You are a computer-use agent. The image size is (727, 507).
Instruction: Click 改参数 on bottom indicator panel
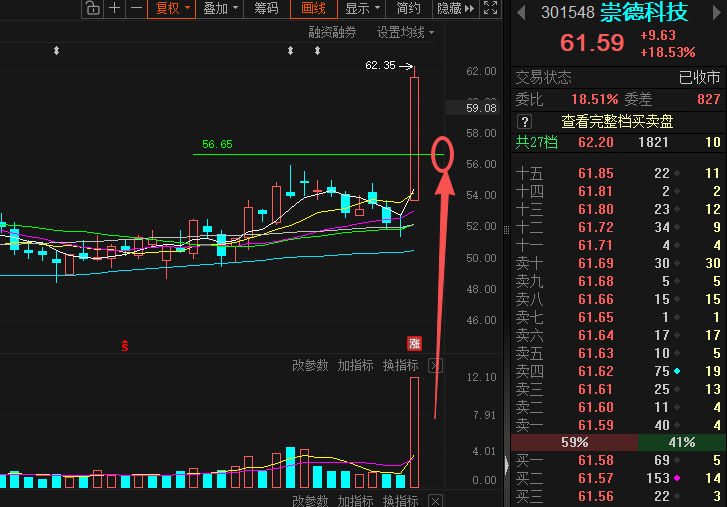(x=310, y=501)
